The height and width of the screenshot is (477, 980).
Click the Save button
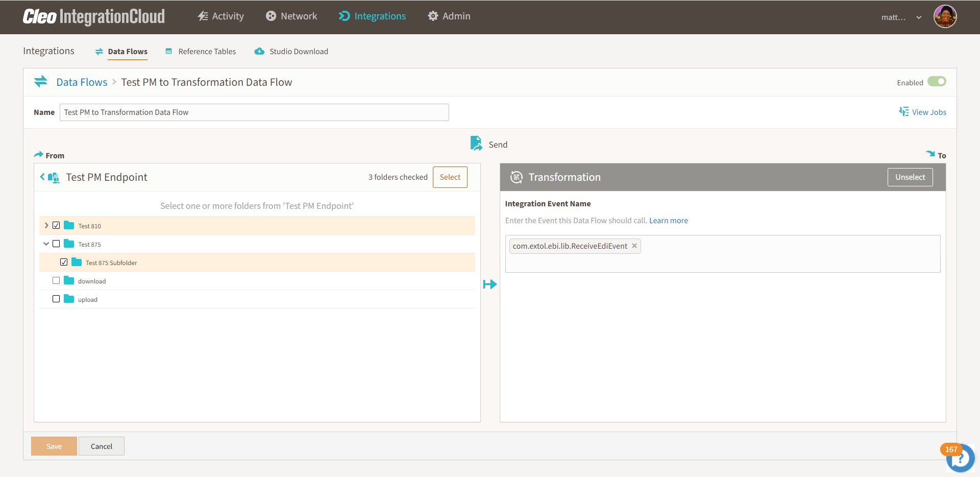click(54, 446)
